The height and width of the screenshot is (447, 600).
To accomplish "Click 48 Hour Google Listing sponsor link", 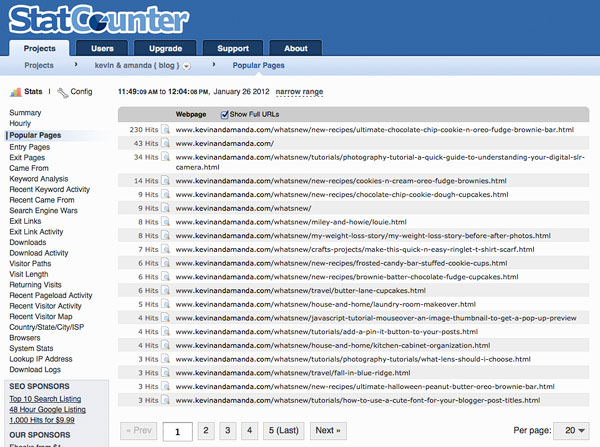I will point(47,409).
